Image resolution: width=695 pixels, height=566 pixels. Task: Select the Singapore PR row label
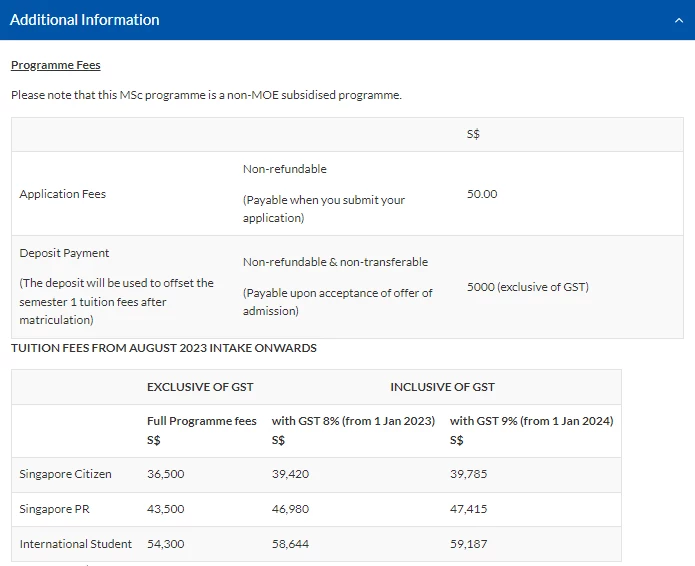click(x=55, y=509)
